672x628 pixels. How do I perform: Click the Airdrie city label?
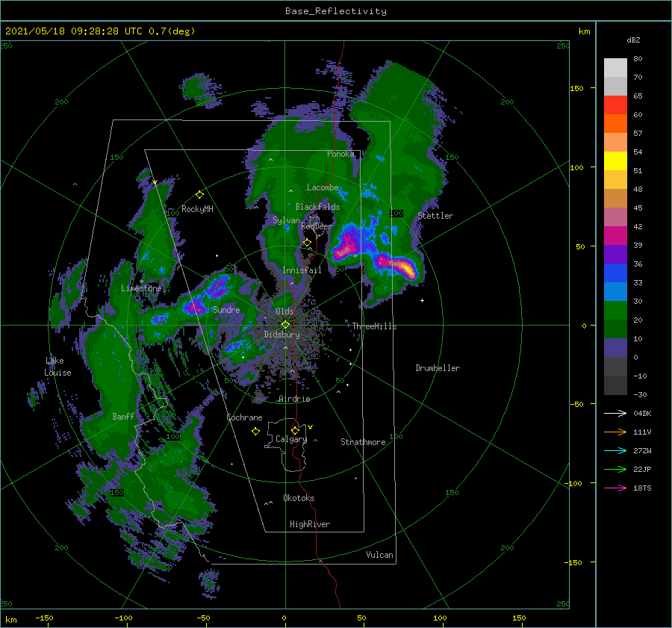tap(294, 399)
